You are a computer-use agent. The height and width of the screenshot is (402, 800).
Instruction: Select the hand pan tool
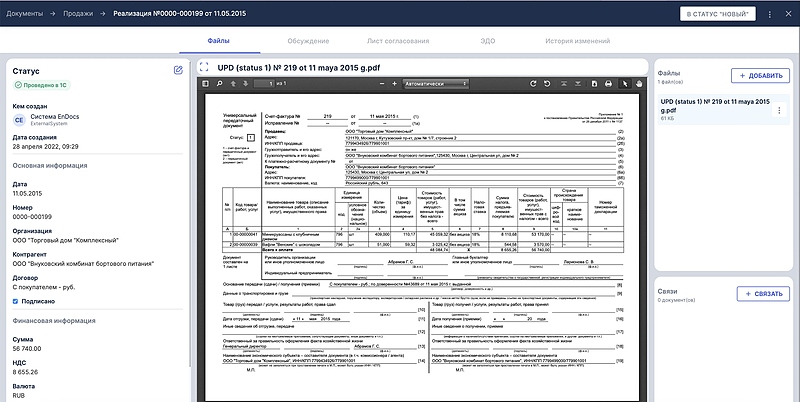click(640, 84)
